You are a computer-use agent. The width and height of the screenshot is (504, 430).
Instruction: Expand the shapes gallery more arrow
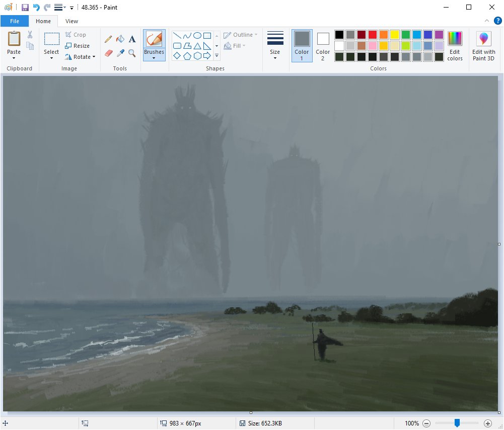tap(217, 56)
